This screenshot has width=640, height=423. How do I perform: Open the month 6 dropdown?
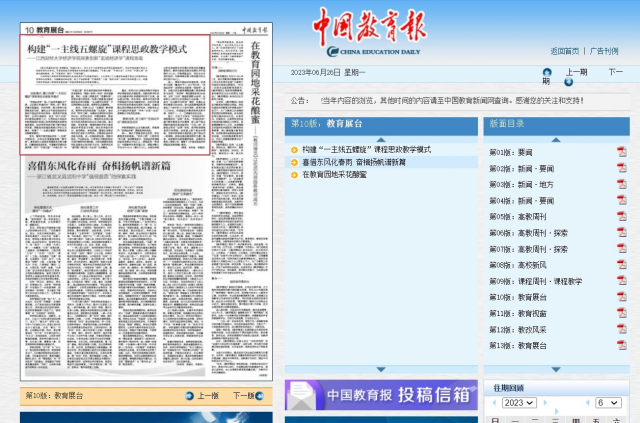tap(607, 403)
